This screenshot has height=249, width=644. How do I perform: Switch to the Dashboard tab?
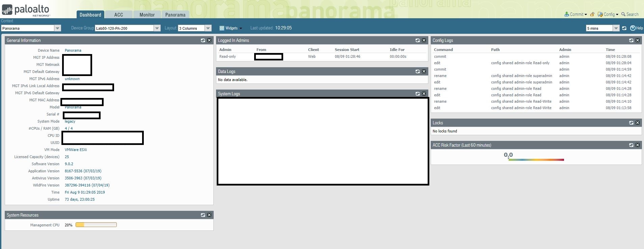click(x=90, y=15)
